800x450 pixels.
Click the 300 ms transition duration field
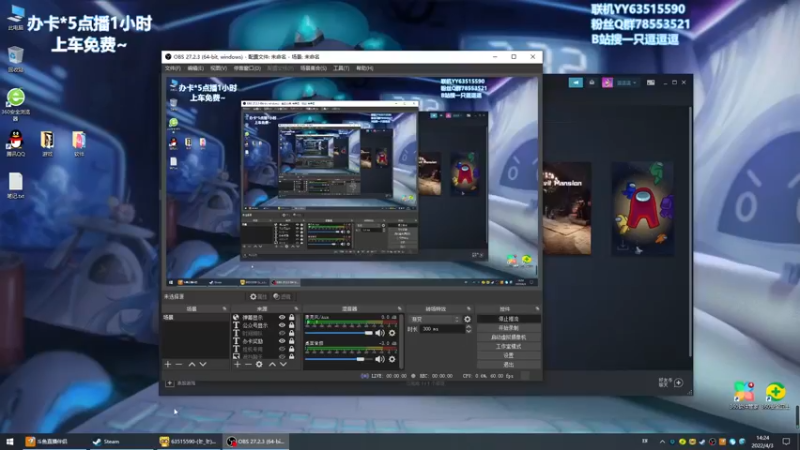point(442,329)
